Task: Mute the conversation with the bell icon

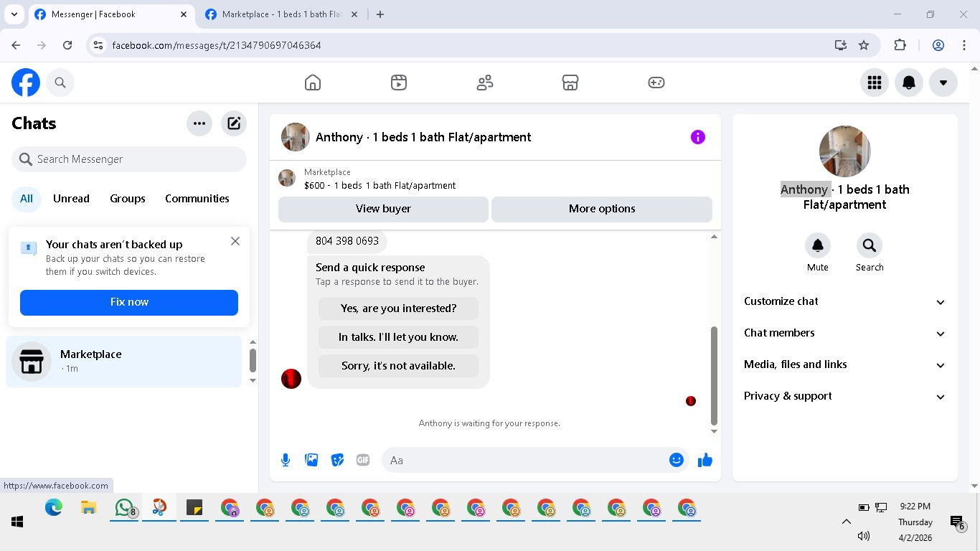Action: (x=818, y=246)
